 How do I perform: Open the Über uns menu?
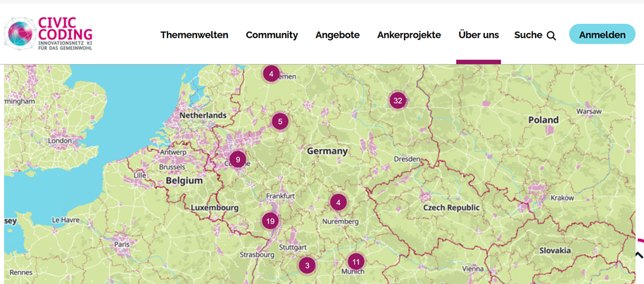(x=479, y=35)
